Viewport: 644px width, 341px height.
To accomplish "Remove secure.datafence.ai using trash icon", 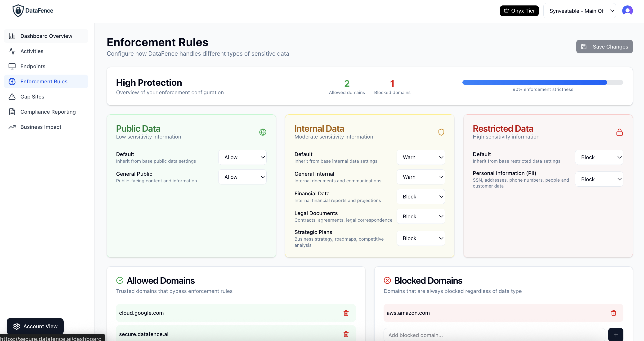I will (x=346, y=334).
